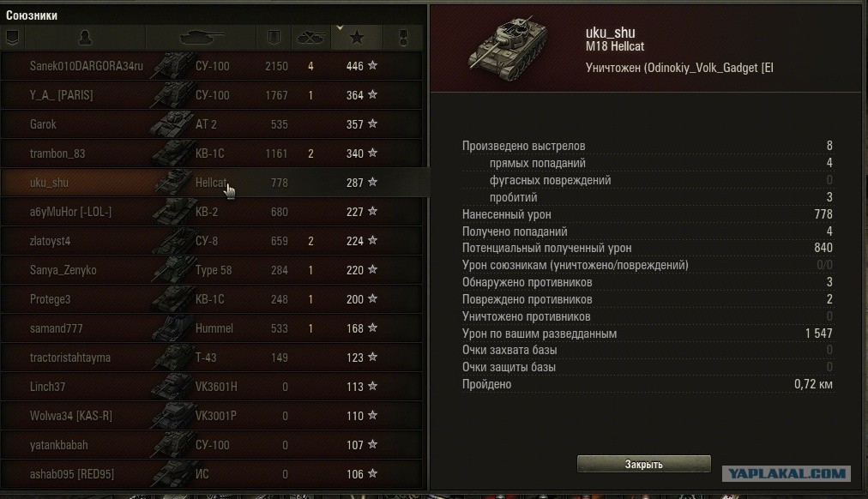
Task: Select a6yMuHor [-LOL-] КВ-2 row
Action: pos(212,212)
